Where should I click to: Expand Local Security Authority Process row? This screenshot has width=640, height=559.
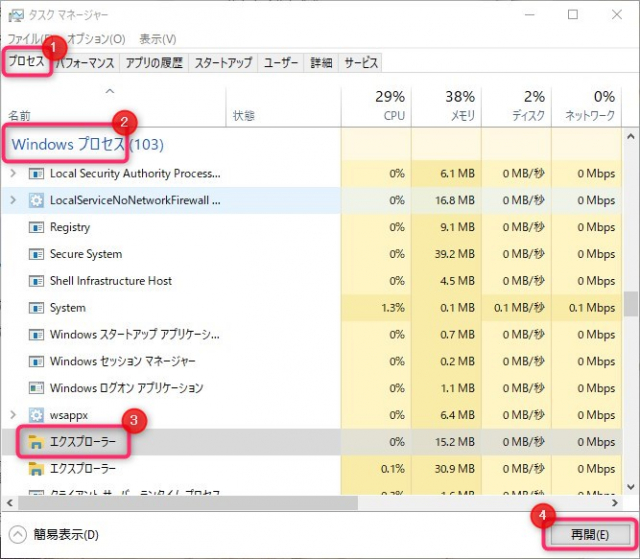(x=13, y=173)
